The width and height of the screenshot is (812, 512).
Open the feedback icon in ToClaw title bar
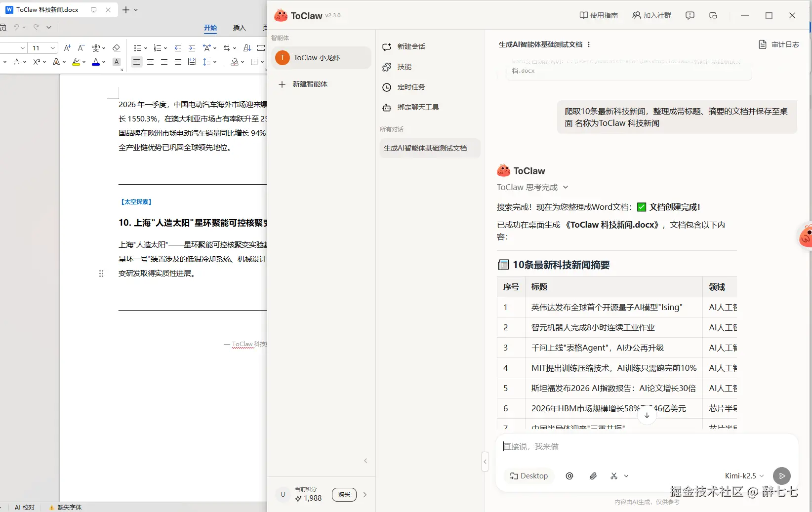(x=690, y=16)
